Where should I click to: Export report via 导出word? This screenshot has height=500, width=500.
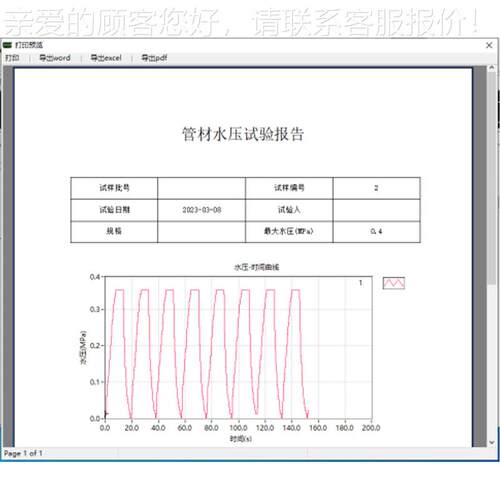click(x=55, y=58)
